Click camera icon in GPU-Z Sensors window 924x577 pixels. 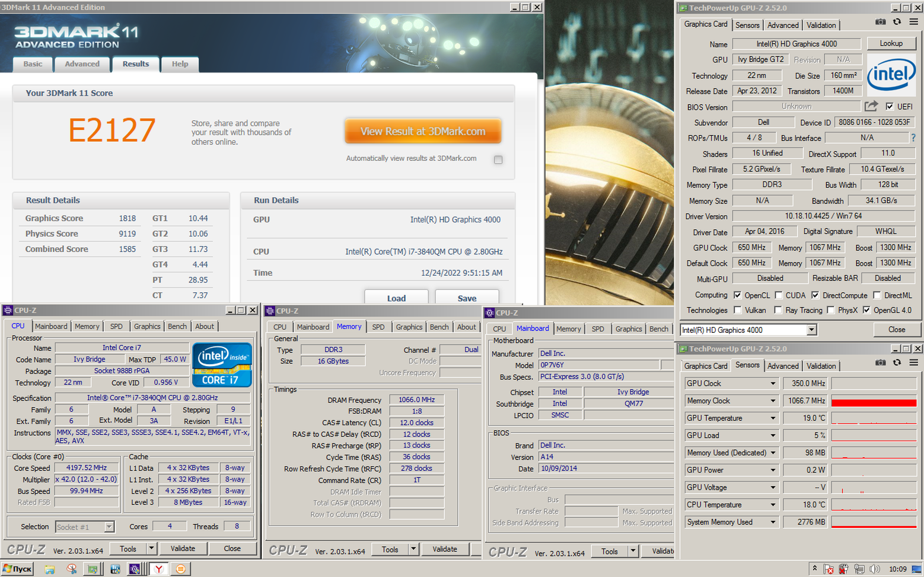point(880,363)
